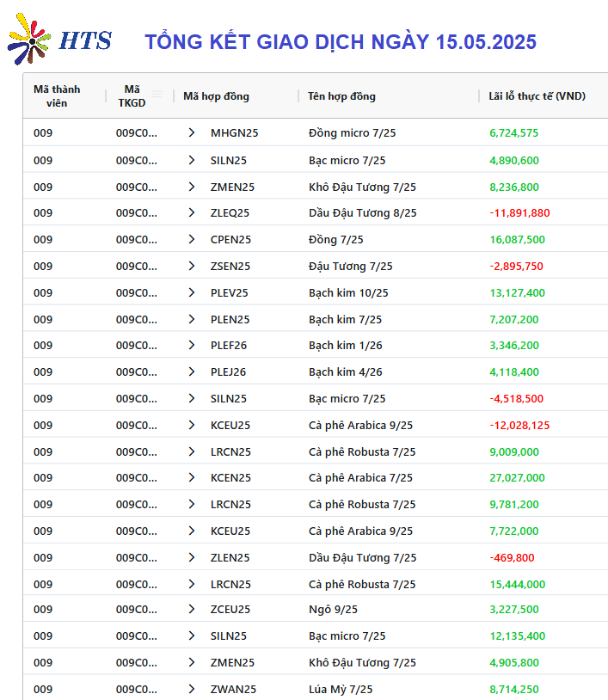The height and width of the screenshot is (700, 608).
Task: Expand the LRCN25 row showing 9,781,200
Action: 192,505
